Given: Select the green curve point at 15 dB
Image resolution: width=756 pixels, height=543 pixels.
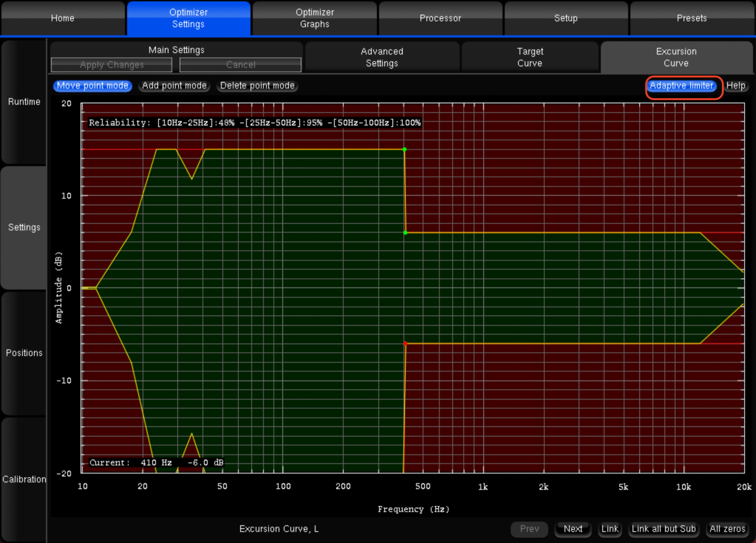Looking at the screenshot, I should pyautogui.click(x=404, y=149).
